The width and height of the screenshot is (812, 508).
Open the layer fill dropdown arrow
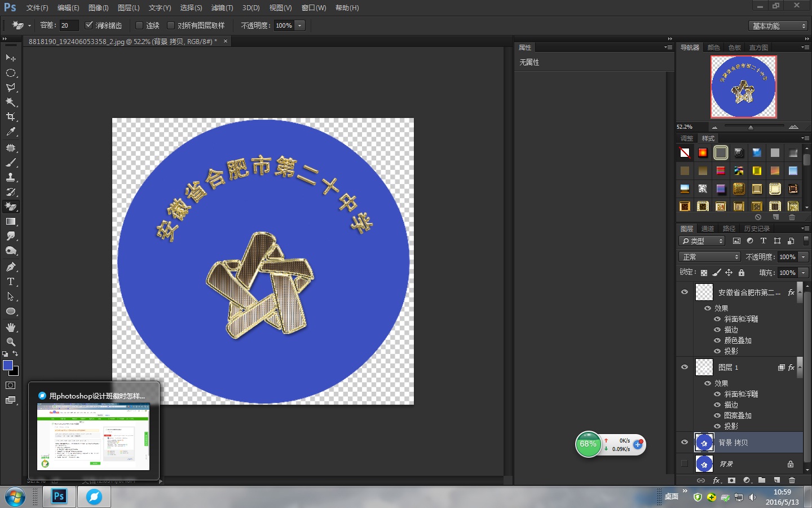[804, 273]
